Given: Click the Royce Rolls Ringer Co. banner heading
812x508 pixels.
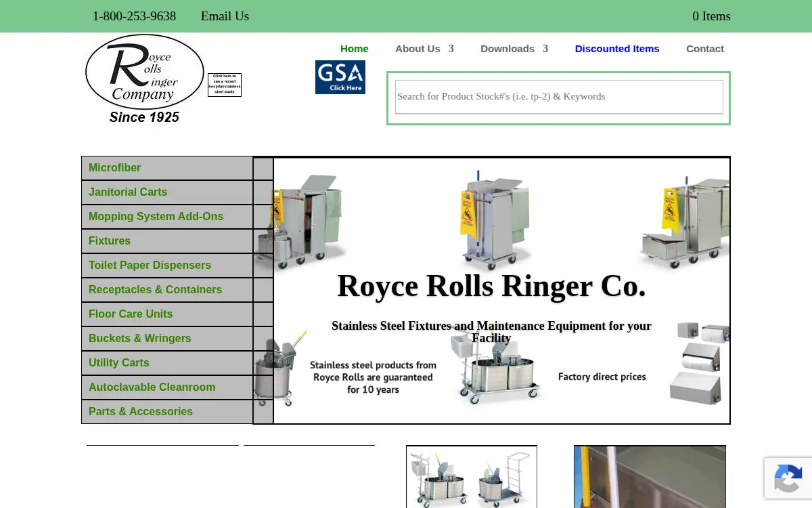Looking at the screenshot, I should coord(491,285).
